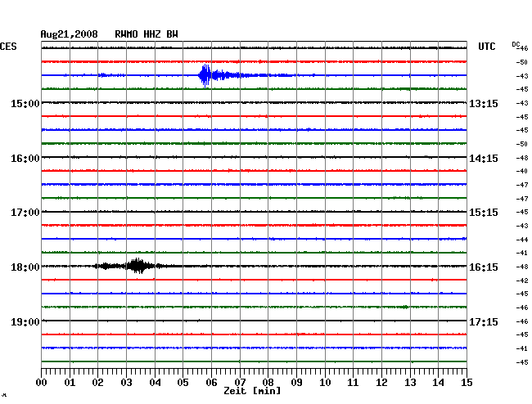Click minute tick label 01
The image size is (532, 404).
click(x=70, y=382)
